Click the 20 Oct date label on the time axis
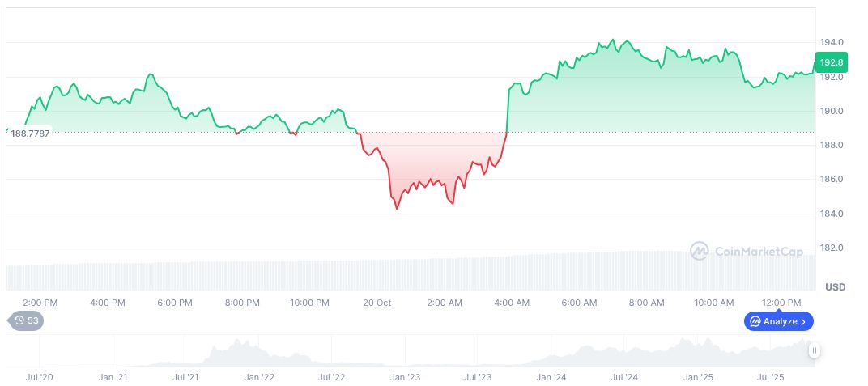Viewport: 868px width, 386px height. point(377,303)
